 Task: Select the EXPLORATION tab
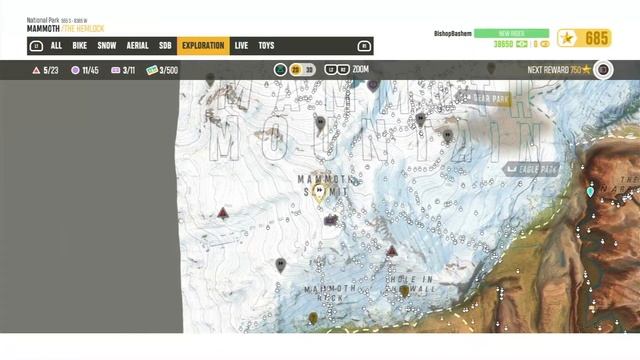(x=203, y=46)
